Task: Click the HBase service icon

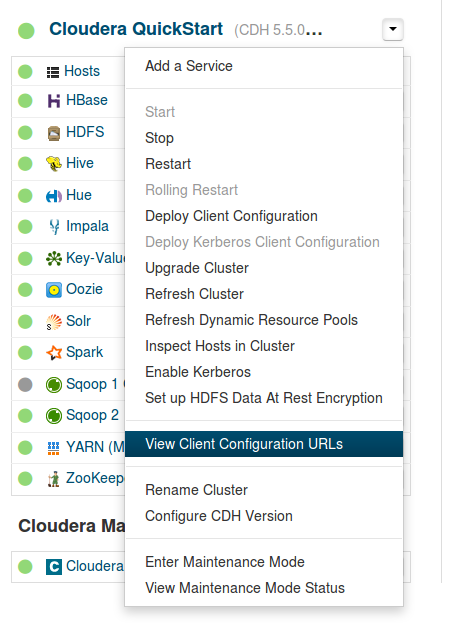Action: click(x=54, y=101)
